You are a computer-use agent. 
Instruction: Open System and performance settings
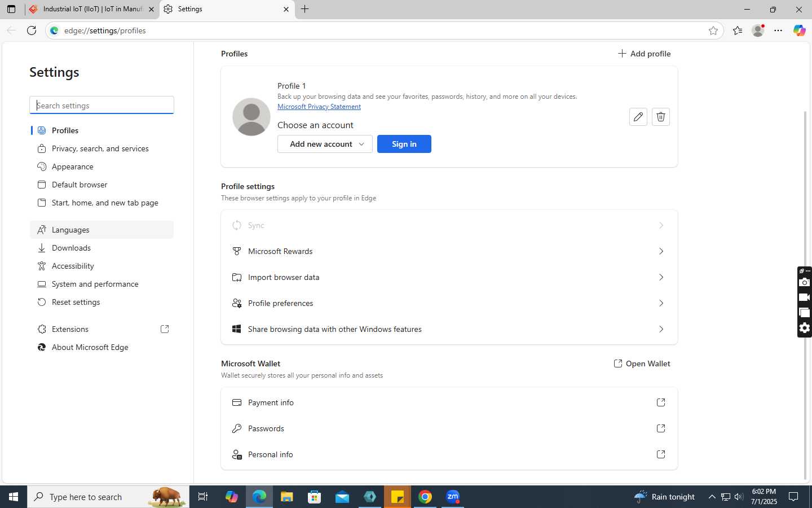[x=101, y=284]
